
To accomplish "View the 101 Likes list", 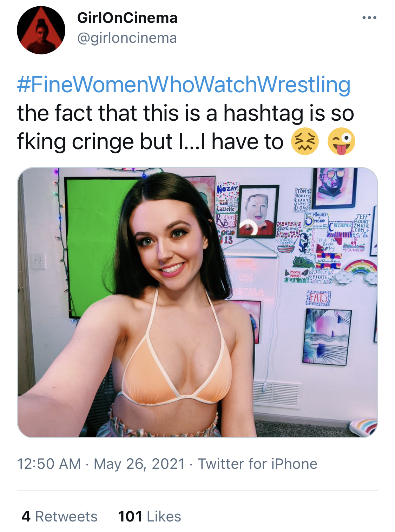I will pos(149,516).
